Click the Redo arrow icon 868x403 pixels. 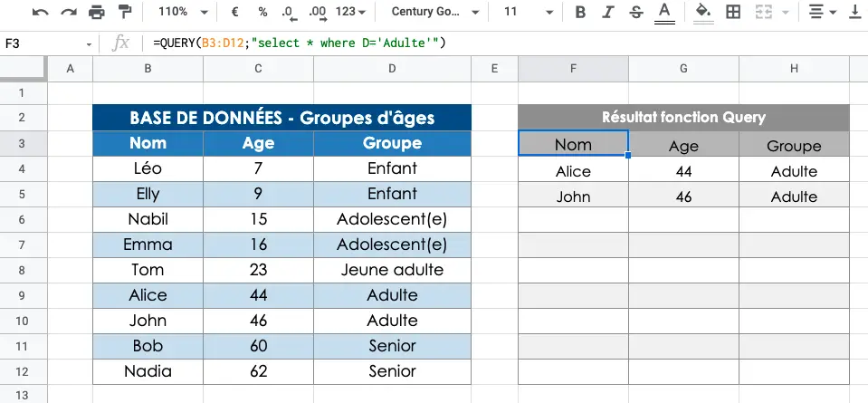(x=69, y=12)
